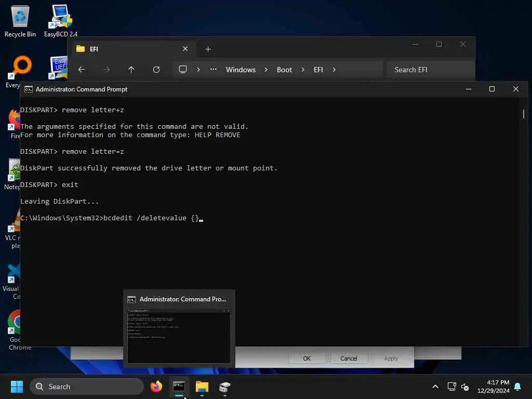Screen dimensions: 532x399
Task: Open Firefox from the taskbar
Action: (x=156, y=387)
